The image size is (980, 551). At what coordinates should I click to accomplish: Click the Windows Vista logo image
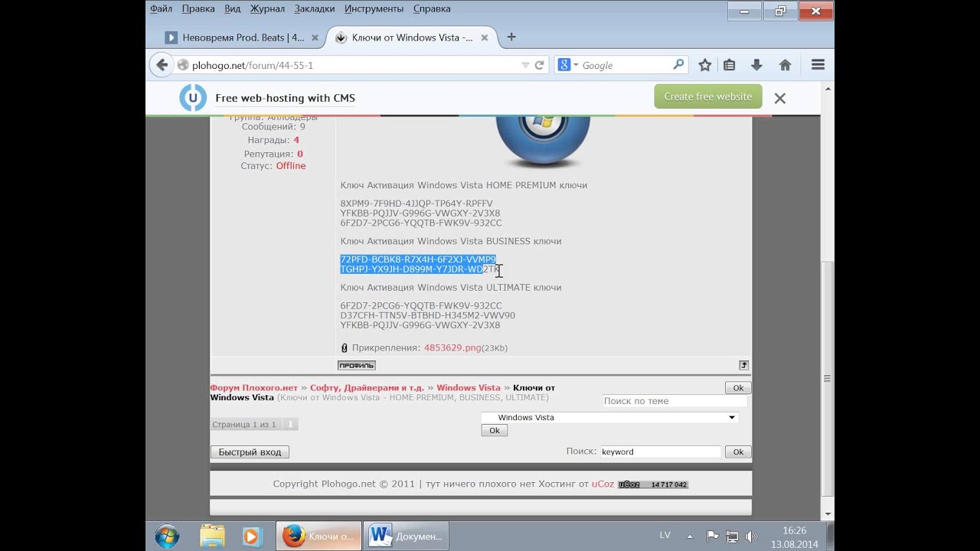tap(543, 142)
